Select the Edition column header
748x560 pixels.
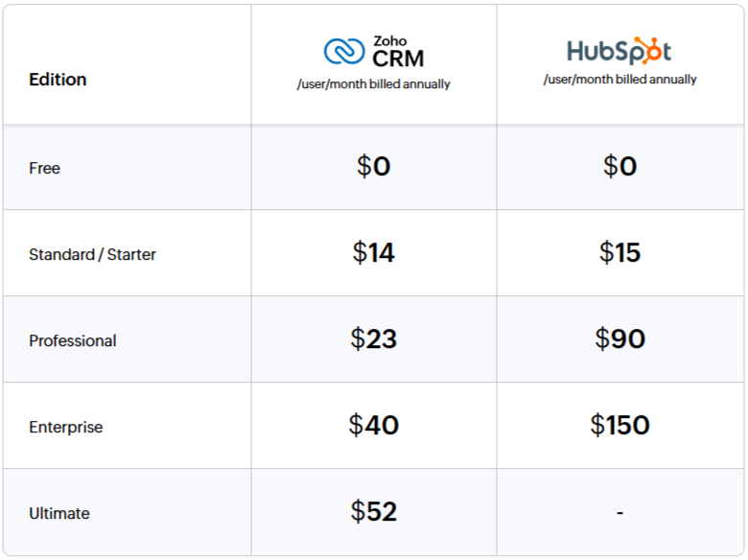pos(58,80)
